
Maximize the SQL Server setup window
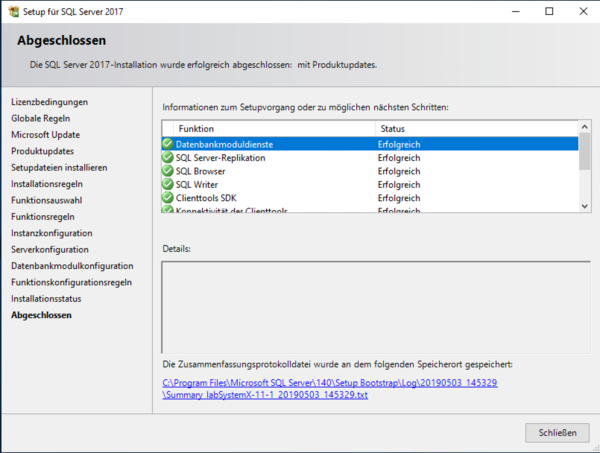(549, 11)
